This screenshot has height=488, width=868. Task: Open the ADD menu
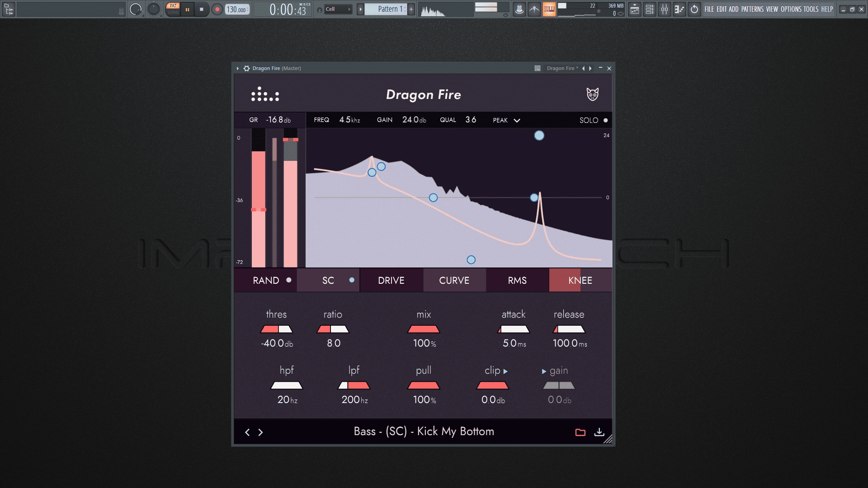tap(733, 9)
